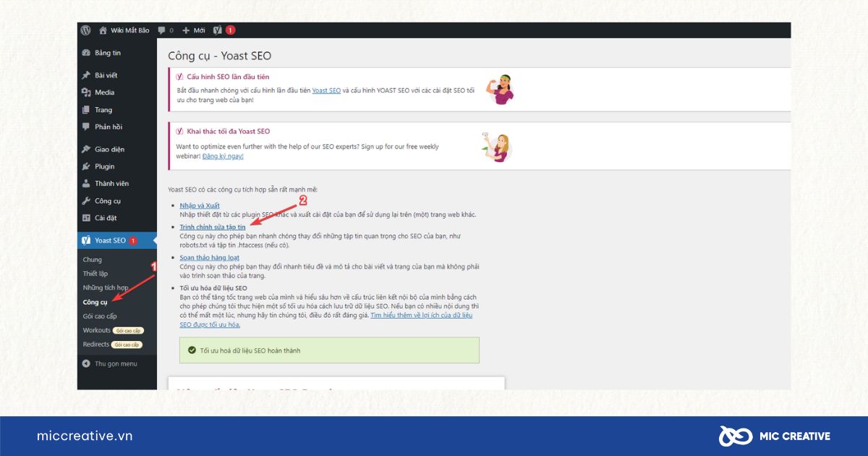Click the Khai thác tối đa Yoast SEO heading

(228, 132)
